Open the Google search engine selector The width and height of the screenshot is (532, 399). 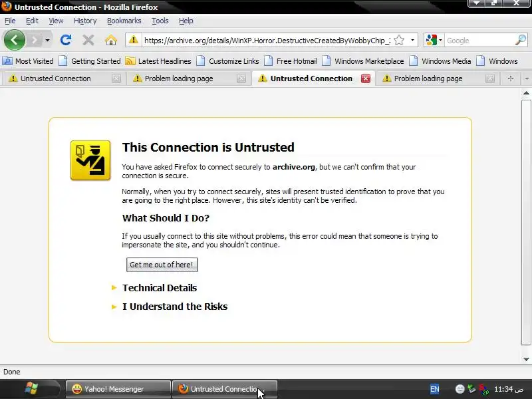[x=434, y=40]
